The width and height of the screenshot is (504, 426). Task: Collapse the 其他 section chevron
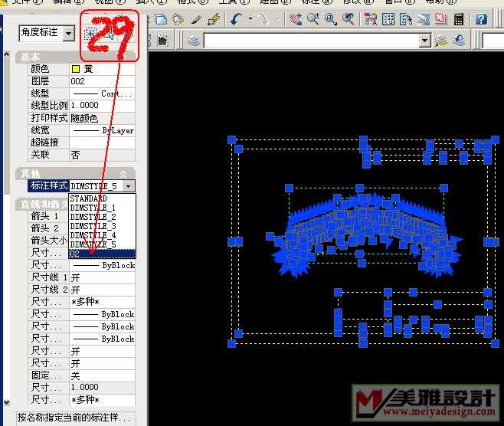click(123, 174)
